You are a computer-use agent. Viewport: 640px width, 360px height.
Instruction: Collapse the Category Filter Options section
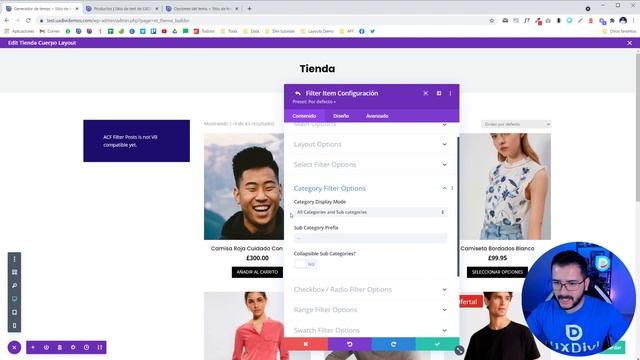[444, 188]
